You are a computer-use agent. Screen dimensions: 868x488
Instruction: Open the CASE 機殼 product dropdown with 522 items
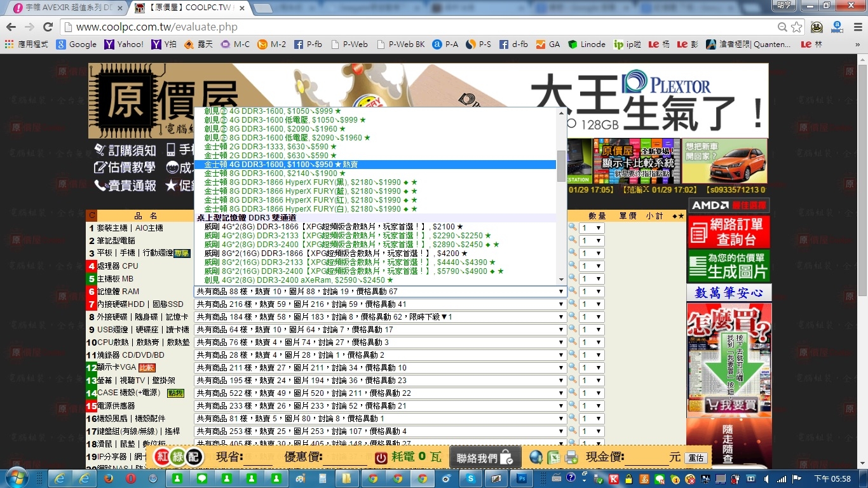coord(380,393)
